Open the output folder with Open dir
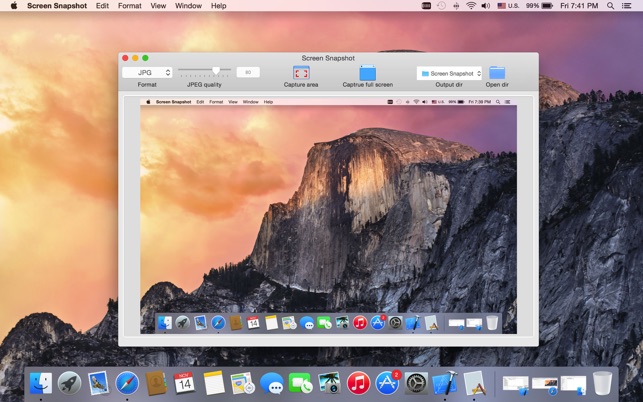 (x=497, y=73)
